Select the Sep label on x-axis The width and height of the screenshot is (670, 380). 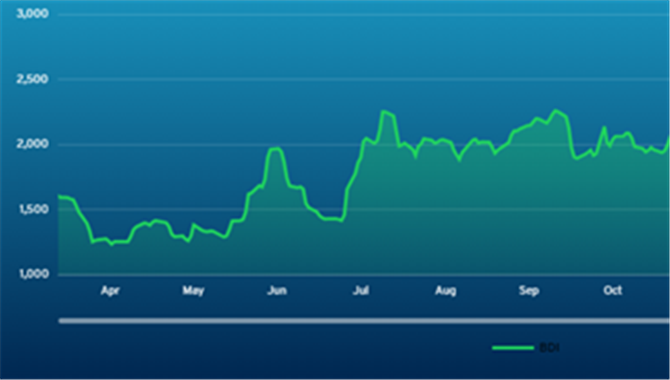point(529,291)
